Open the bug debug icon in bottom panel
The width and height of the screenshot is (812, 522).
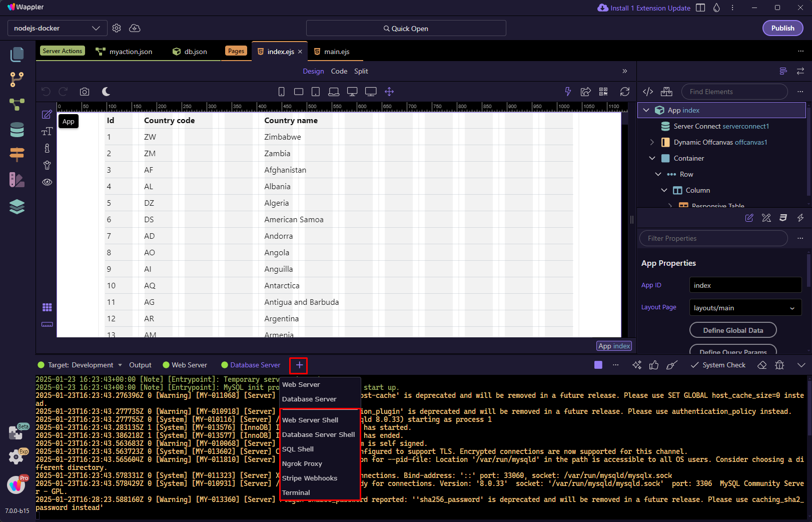[779, 365]
